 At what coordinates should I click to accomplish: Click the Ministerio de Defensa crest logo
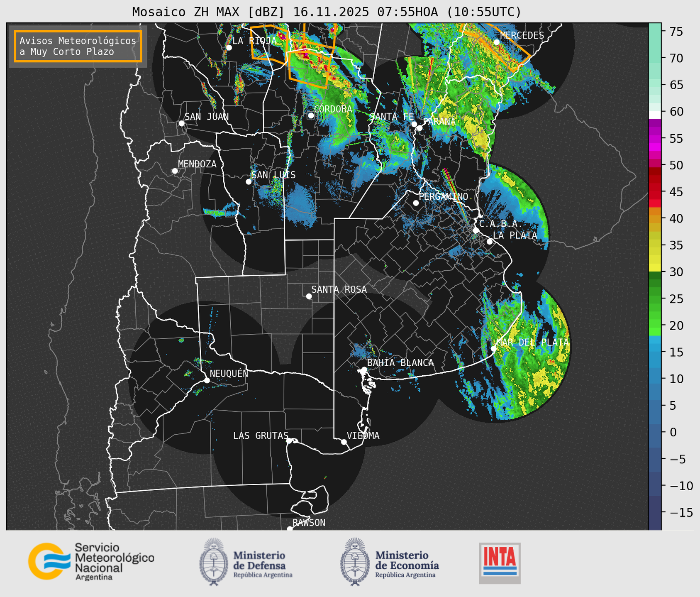pos(214,562)
